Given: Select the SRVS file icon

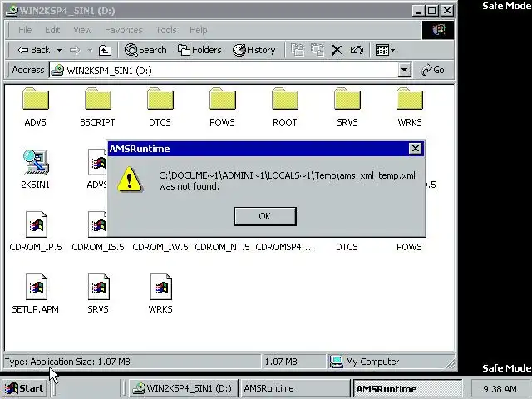Looking at the screenshot, I should 99,287.
